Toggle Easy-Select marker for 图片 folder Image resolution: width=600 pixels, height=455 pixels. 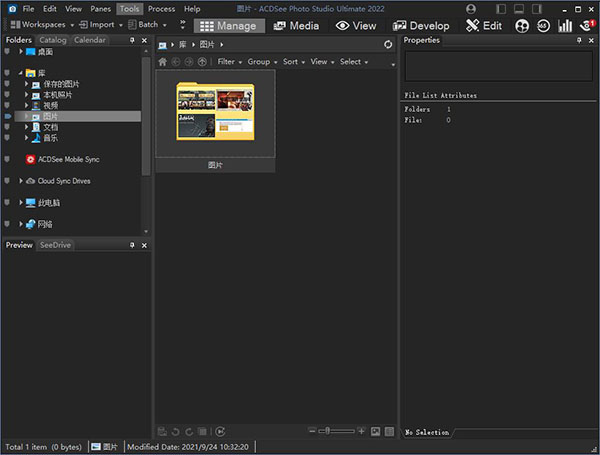click(x=8, y=116)
